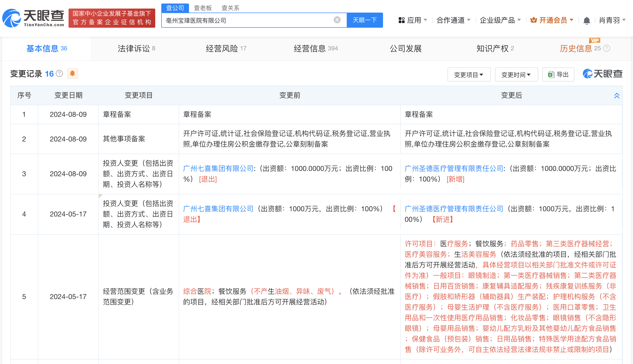
Task: Click the 天眼一下 search button
Action: point(365,20)
